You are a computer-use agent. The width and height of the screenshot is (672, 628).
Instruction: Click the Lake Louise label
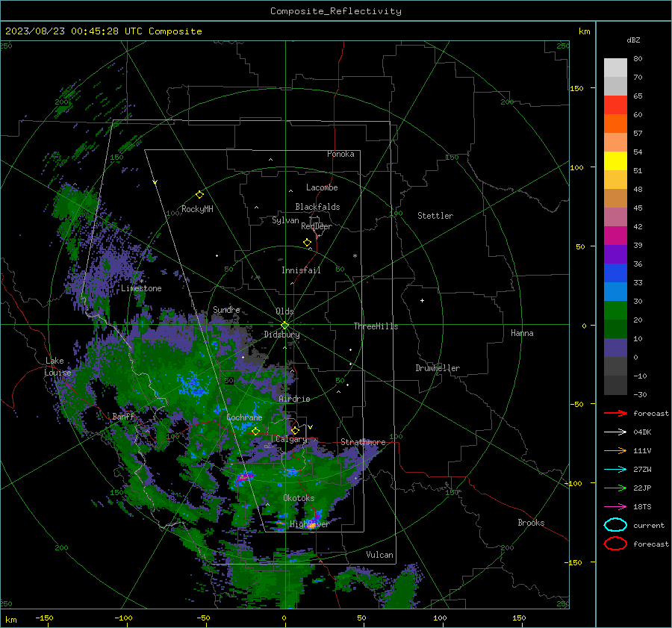tap(57, 367)
